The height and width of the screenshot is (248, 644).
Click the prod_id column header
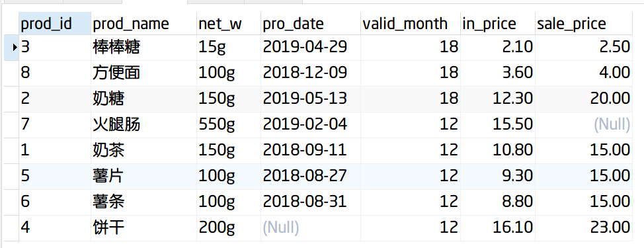[55, 23]
